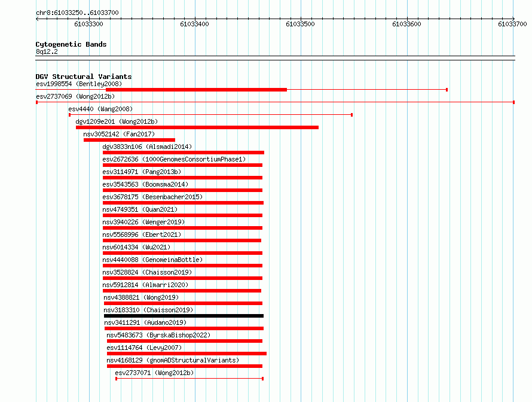Open nsv3411291 (Audano2019) label

(145, 322)
